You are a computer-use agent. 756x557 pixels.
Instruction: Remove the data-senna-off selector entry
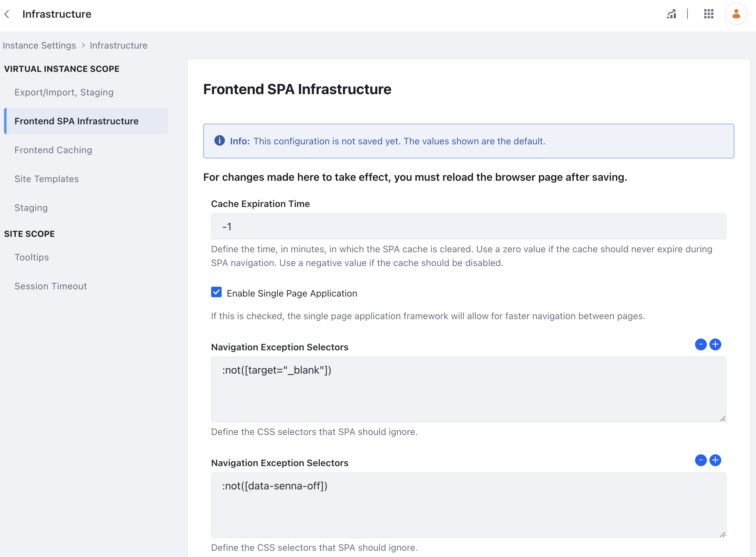pos(700,460)
